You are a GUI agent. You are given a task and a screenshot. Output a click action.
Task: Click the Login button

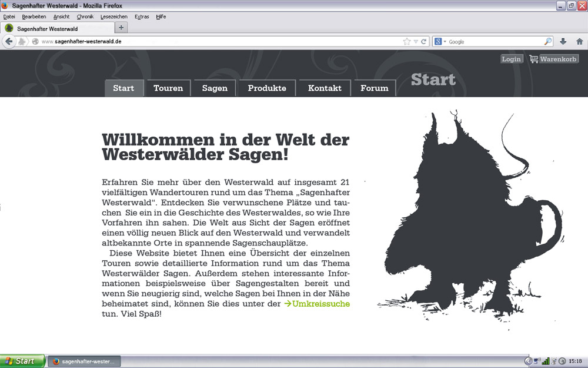(512, 59)
